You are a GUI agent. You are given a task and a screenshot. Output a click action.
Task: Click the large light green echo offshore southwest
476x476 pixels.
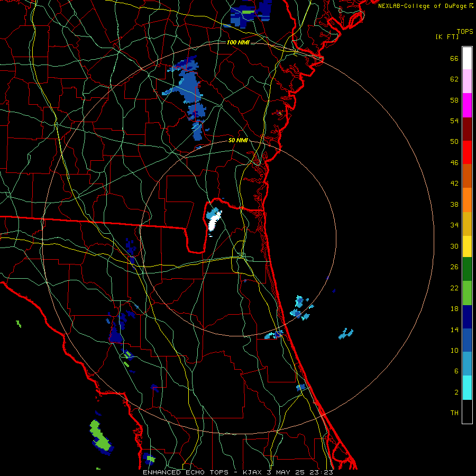pos(100,436)
